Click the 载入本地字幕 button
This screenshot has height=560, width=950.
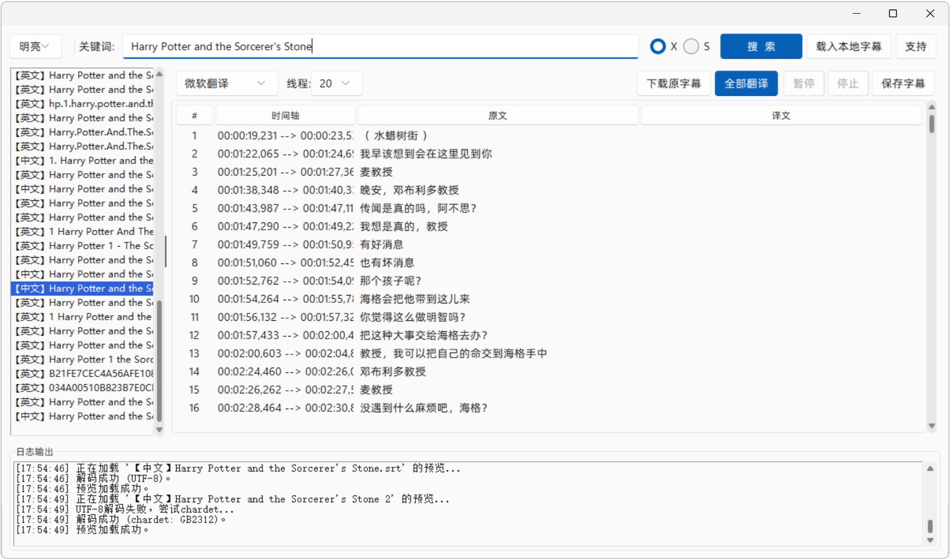[848, 46]
